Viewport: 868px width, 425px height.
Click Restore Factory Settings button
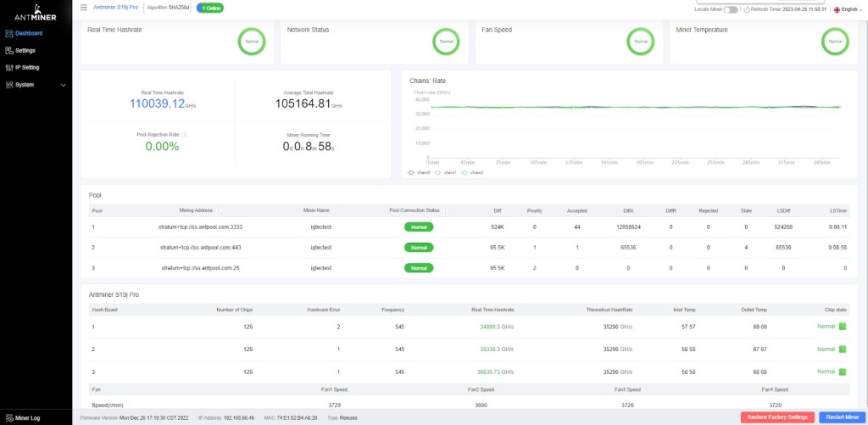pyautogui.click(x=778, y=417)
